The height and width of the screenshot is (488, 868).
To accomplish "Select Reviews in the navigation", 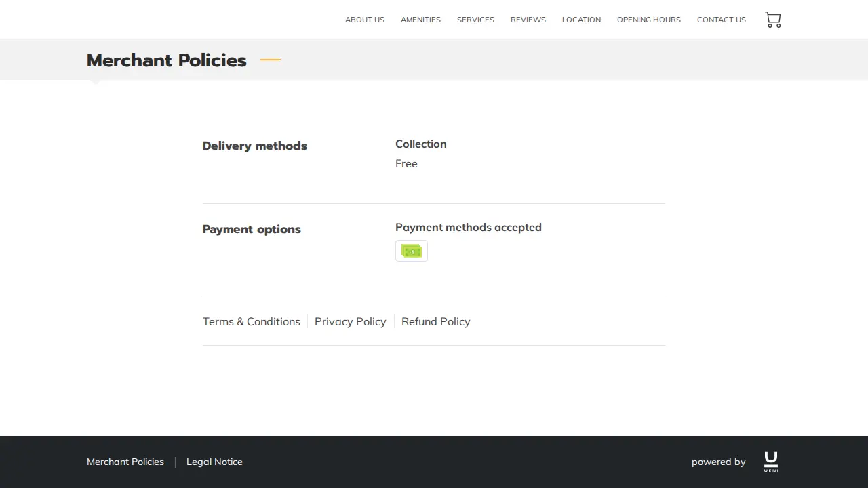I will click(528, 20).
